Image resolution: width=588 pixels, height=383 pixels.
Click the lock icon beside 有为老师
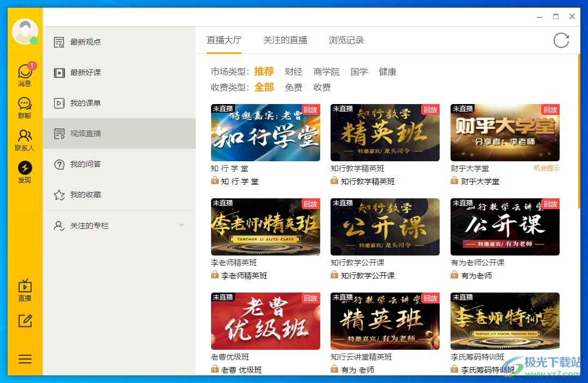[454, 275]
